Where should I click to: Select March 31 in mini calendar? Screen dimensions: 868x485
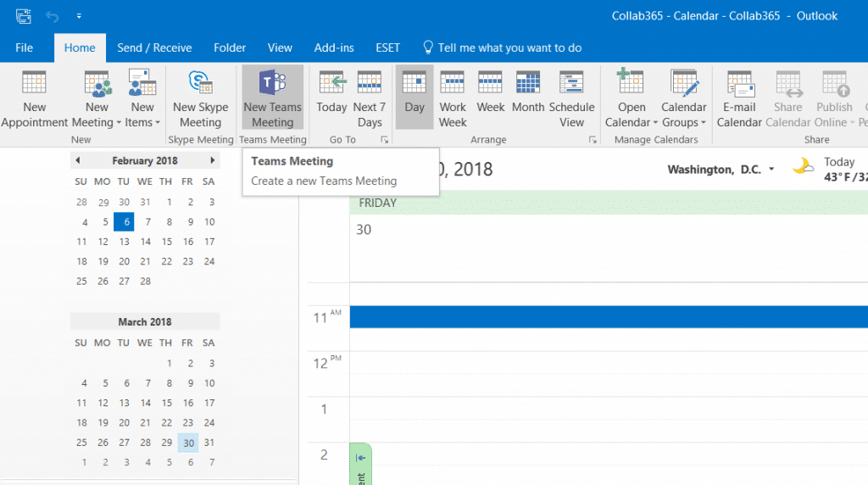pyautogui.click(x=209, y=443)
